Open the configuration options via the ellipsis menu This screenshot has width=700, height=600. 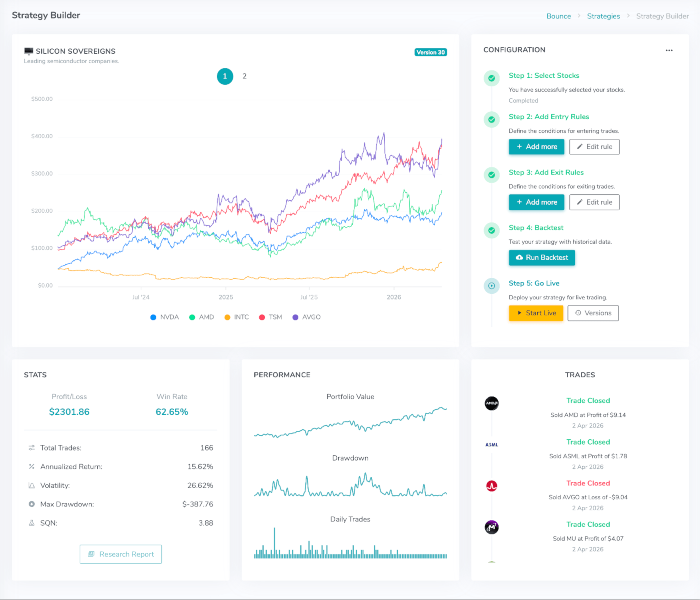pyautogui.click(x=669, y=50)
